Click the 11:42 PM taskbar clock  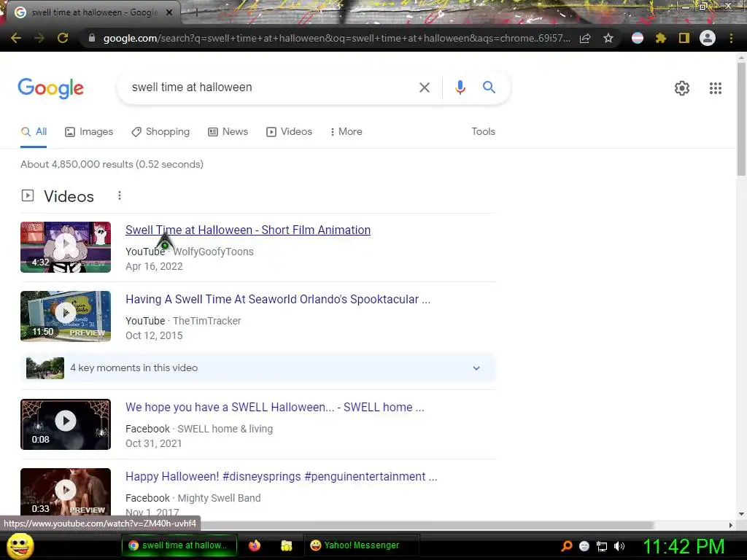click(684, 546)
